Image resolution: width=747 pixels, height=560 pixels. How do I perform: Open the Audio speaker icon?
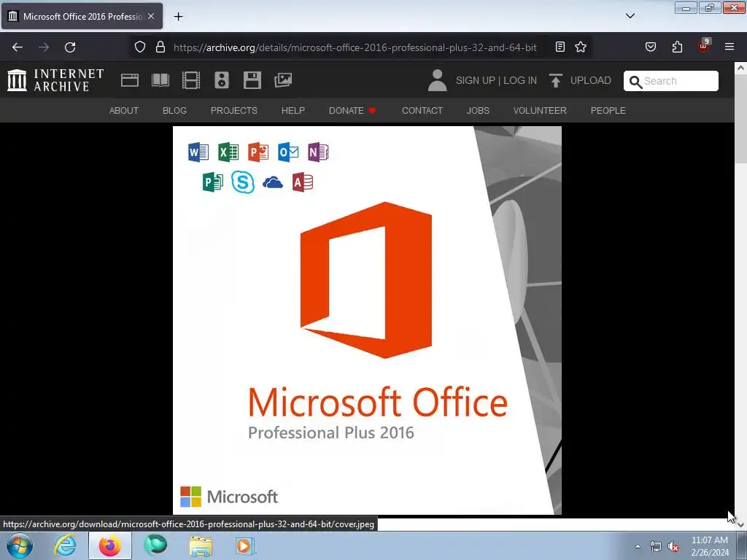coord(222,80)
